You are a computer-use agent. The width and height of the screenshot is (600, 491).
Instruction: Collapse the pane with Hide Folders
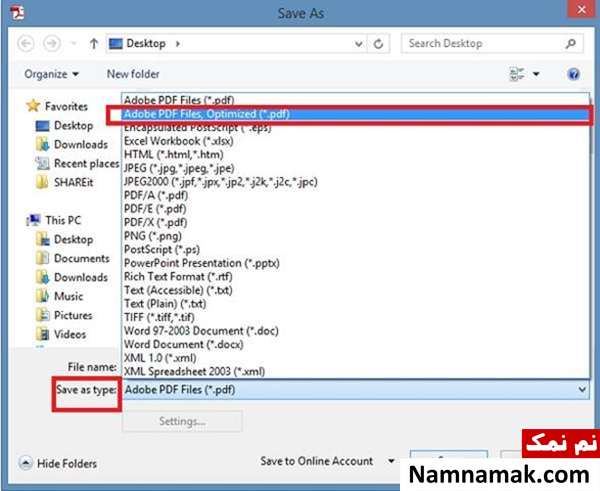[58, 464]
